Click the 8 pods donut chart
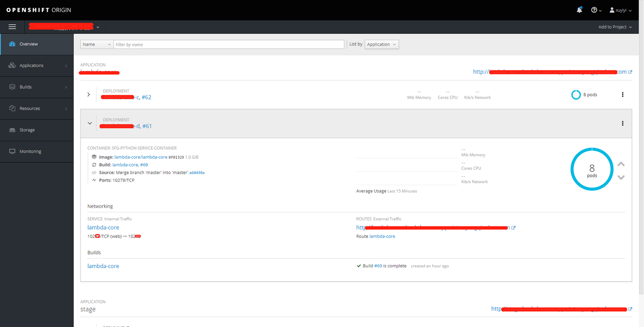The width and height of the screenshot is (644, 327). pos(592,169)
